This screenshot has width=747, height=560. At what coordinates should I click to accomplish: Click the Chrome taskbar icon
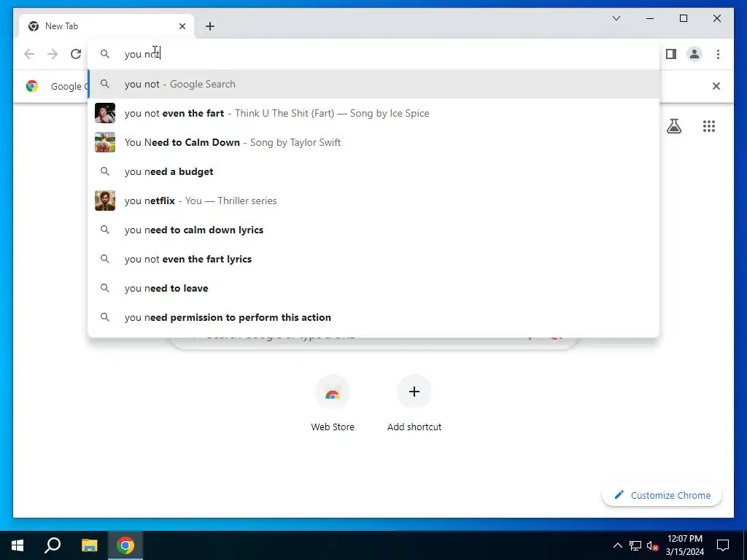coord(125,545)
